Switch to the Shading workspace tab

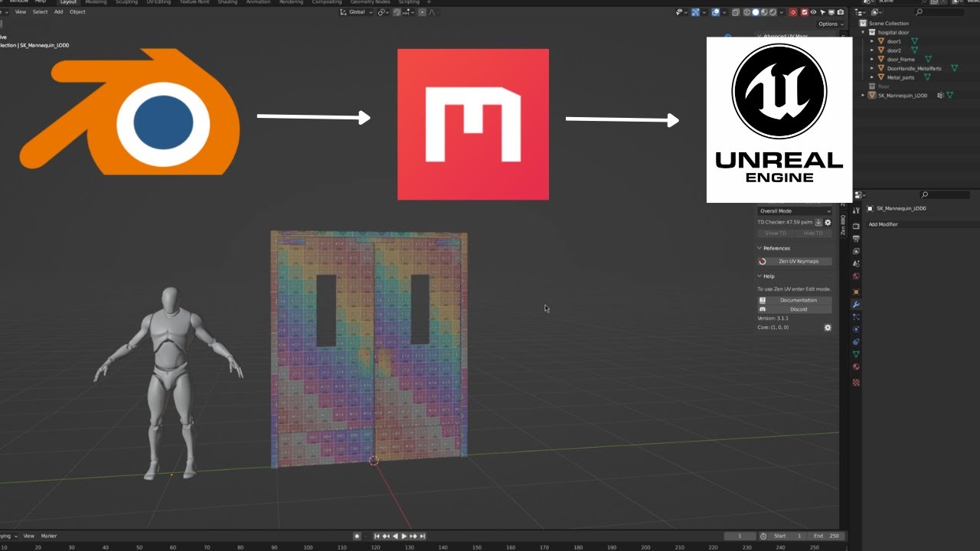(227, 2)
